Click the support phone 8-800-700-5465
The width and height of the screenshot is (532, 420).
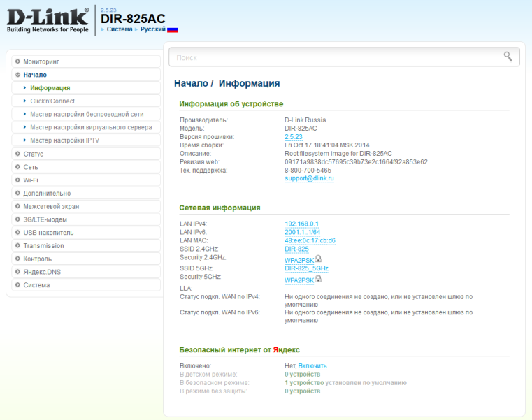[x=308, y=171]
